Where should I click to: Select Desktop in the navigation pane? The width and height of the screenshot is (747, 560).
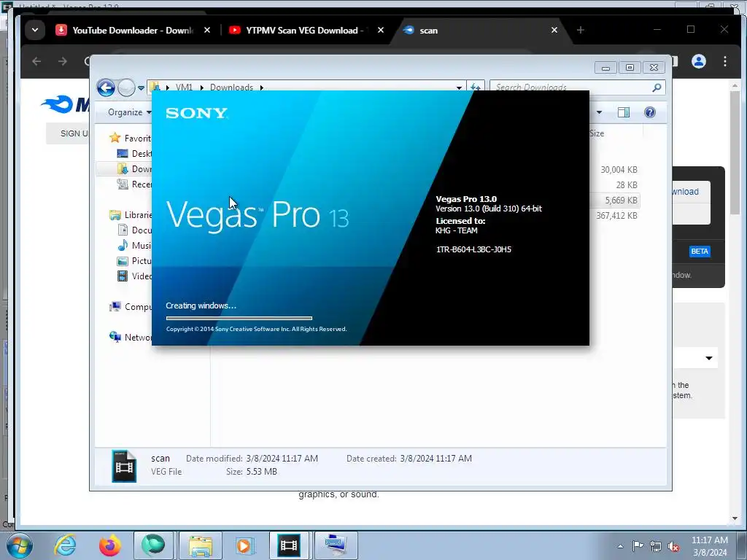(x=134, y=153)
